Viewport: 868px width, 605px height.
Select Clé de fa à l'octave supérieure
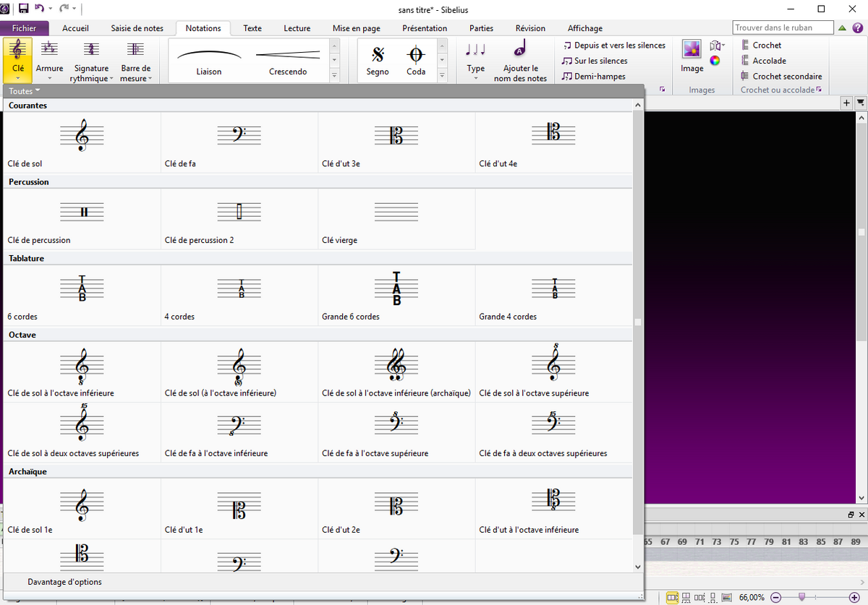pyautogui.click(x=396, y=432)
